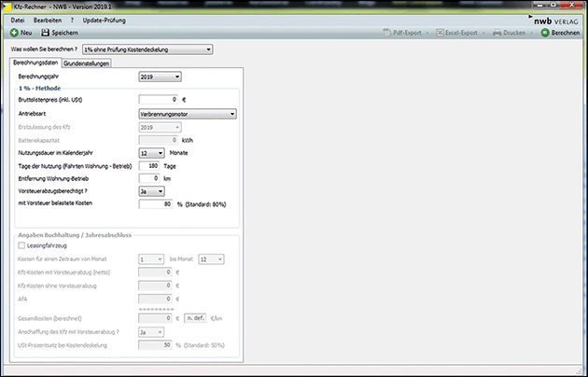
Task: Expand the Nutzungsdauer im Kalenderjahr dropdown
Action: [161, 152]
